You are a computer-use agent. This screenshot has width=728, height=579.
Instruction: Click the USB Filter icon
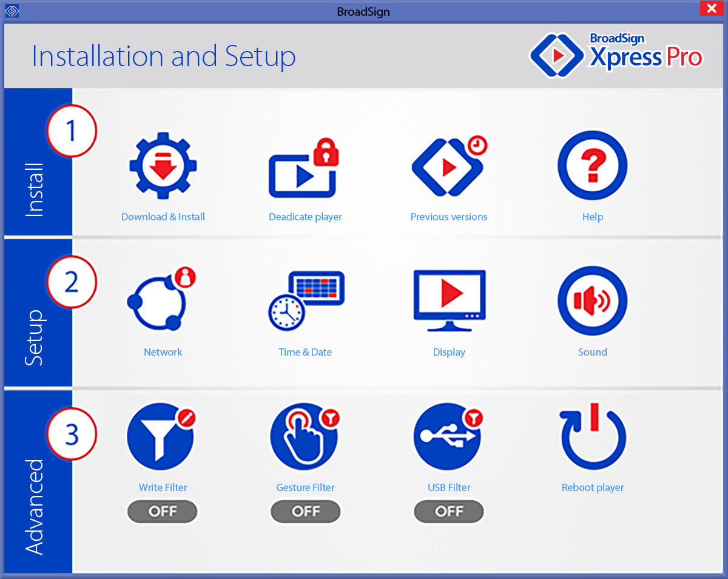point(449,436)
